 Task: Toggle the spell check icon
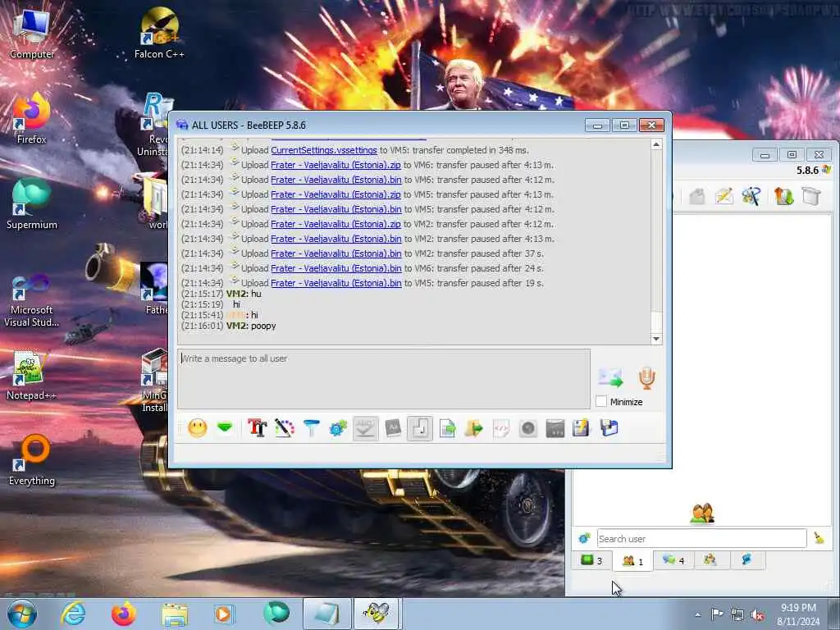[x=365, y=428]
